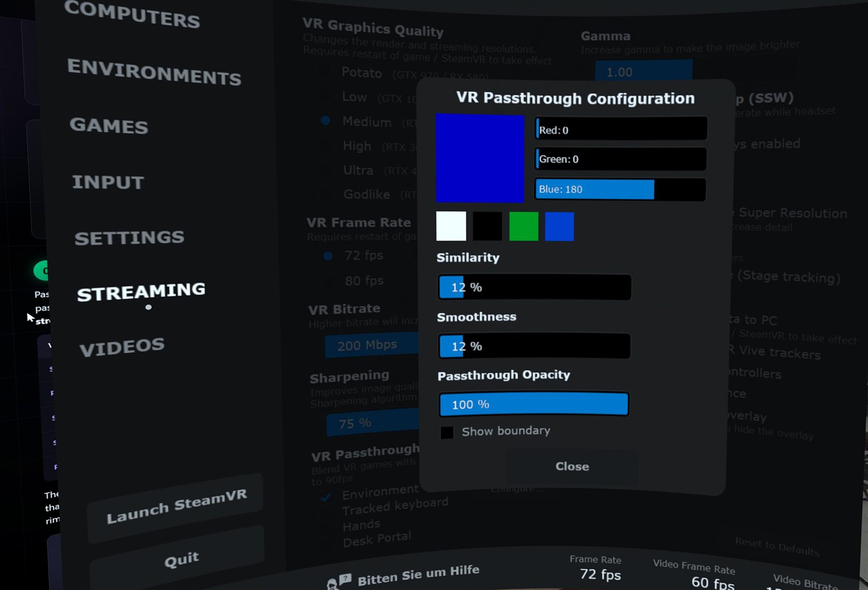Close the VR Passthrough Configuration dialog
Image resolution: width=868 pixels, height=590 pixels.
coord(572,466)
